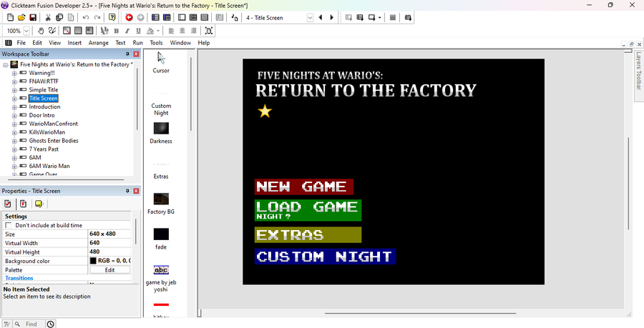Select the NEW GAME object in frame
The width and height of the screenshot is (644, 328).
point(304,187)
